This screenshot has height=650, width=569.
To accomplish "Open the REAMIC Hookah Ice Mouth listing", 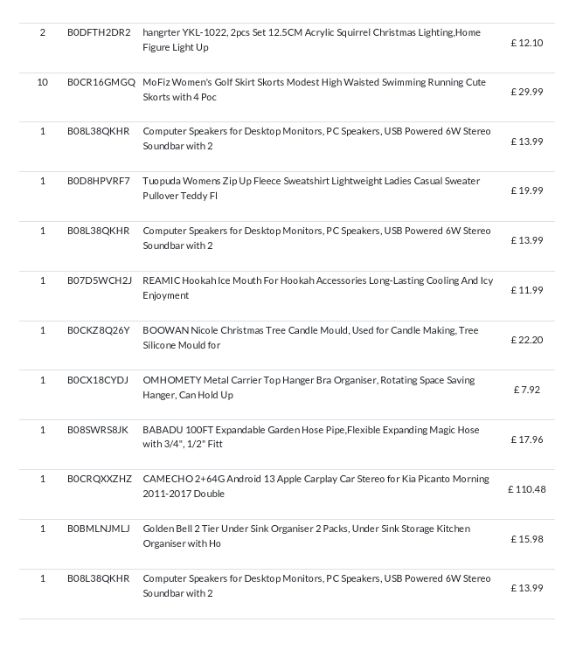I will click(x=317, y=288).
